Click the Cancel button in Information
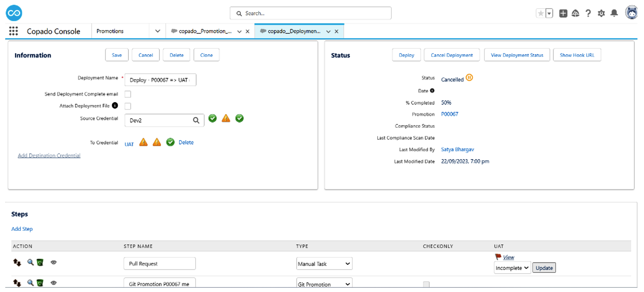The width and height of the screenshot is (644, 292). tap(146, 55)
